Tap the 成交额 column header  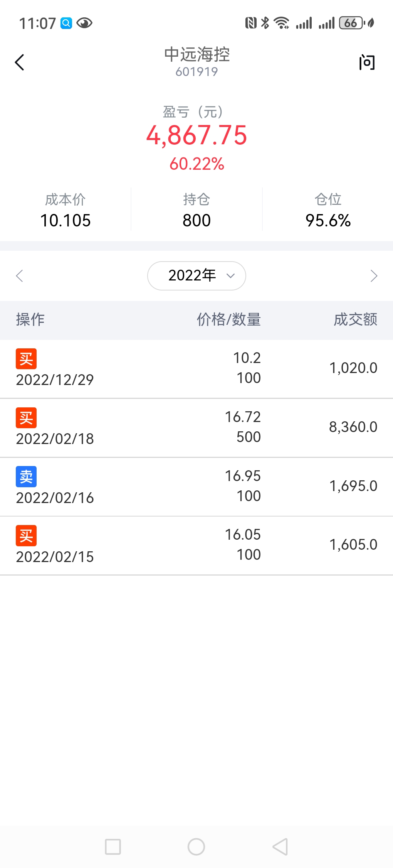(355, 319)
